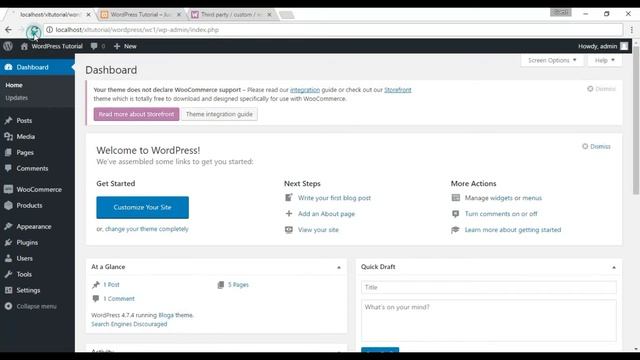Viewport: 640px width, 360px height.
Task: Focus the Quick Draft Title field
Action: [x=489, y=287]
